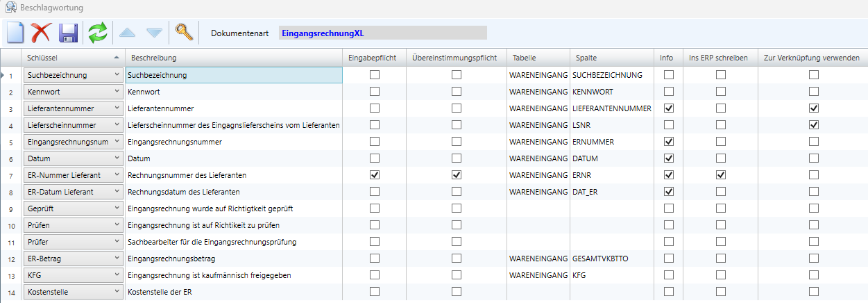The width and height of the screenshot is (868, 303).
Task: Disable Zur Verknüpfung verwenden for Lieferscheinnummer
Action: coord(813,125)
